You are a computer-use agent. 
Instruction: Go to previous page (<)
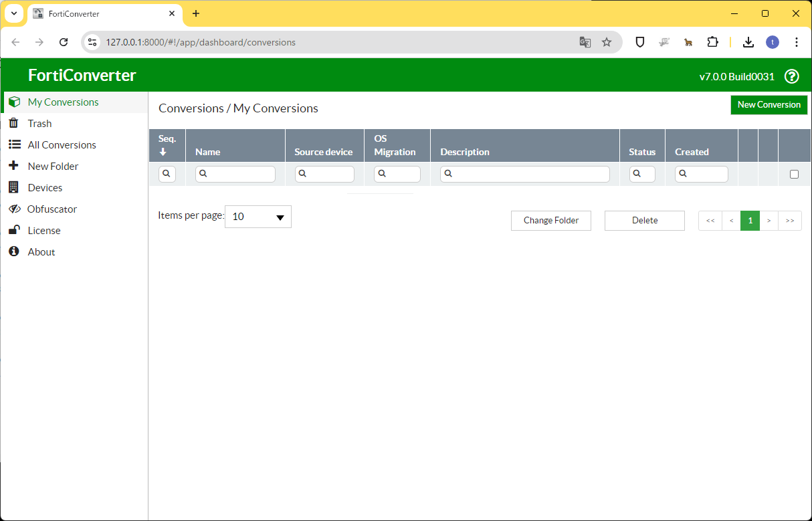point(732,221)
